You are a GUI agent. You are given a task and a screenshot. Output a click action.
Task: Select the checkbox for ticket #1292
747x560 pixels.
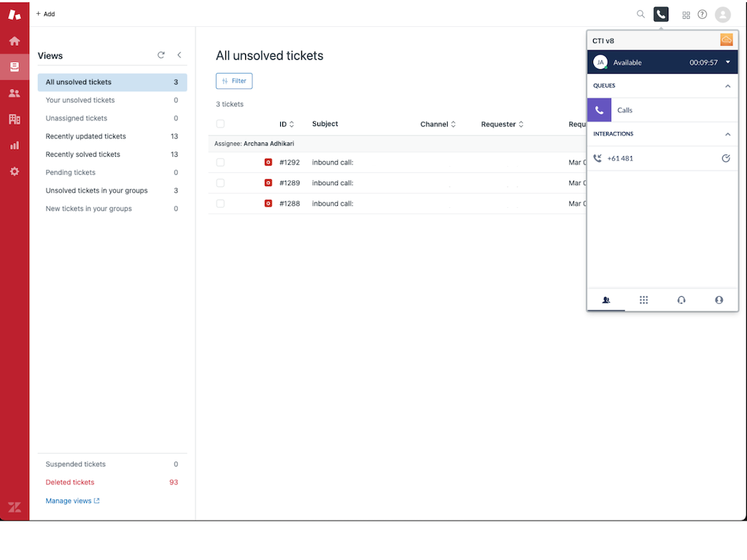[x=220, y=162]
